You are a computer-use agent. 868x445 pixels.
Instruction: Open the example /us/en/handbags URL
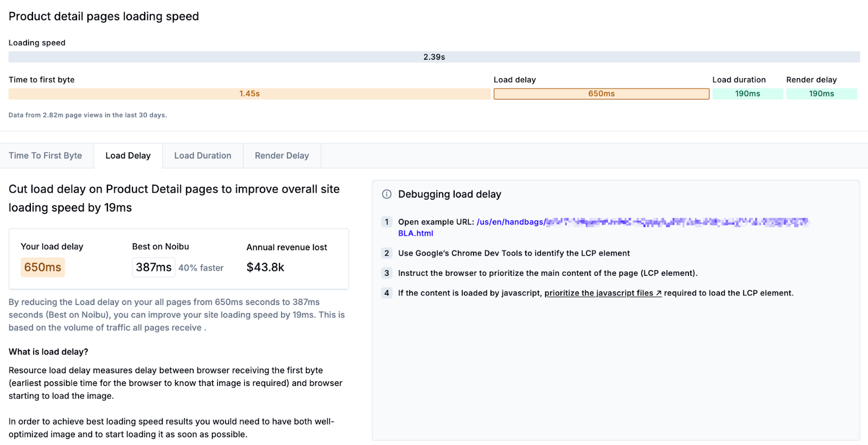(x=510, y=222)
